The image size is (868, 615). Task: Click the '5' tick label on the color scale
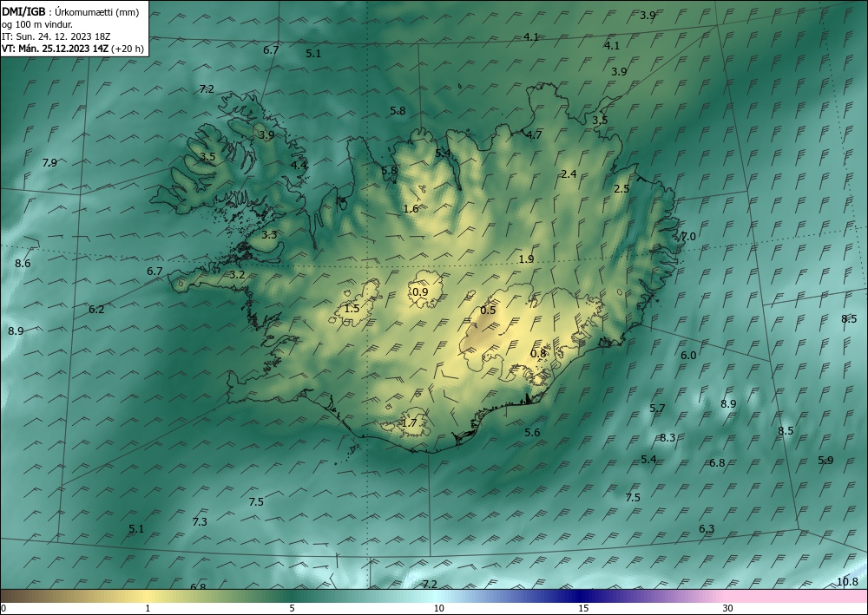(x=292, y=609)
